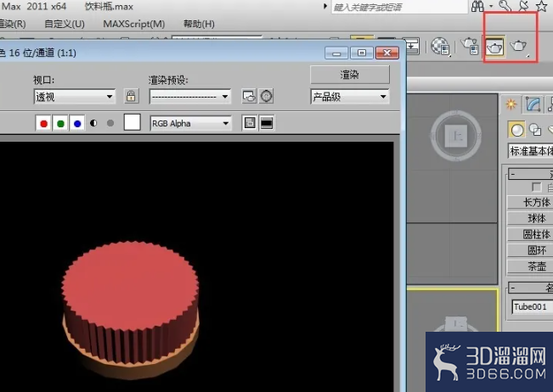Open the MAXScript(M) menu
Image resolution: width=553 pixels, height=392 pixels.
click(134, 24)
